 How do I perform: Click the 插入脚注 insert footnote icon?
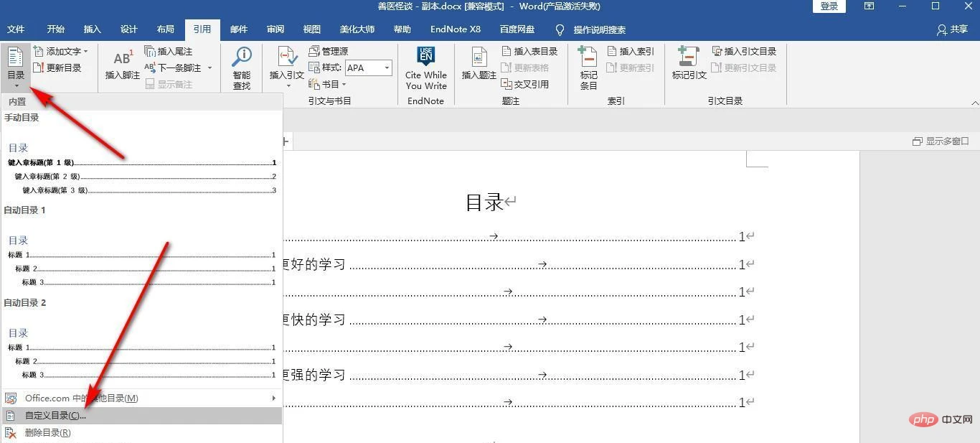pyautogui.click(x=123, y=65)
